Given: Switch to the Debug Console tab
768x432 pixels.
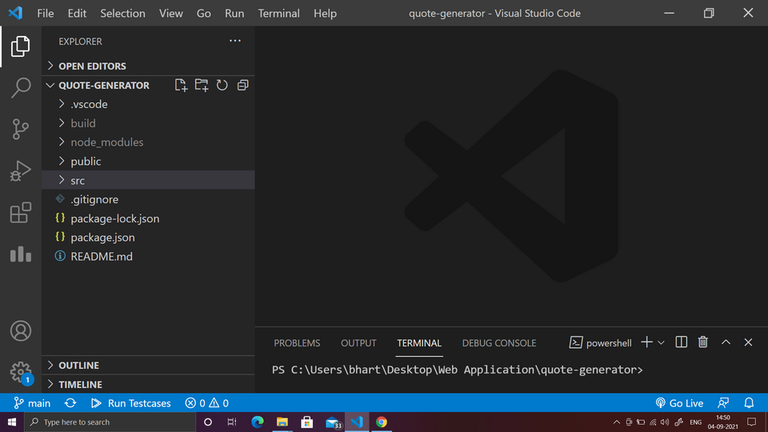Looking at the screenshot, I should pyautogui.click(x=499, y=343).
